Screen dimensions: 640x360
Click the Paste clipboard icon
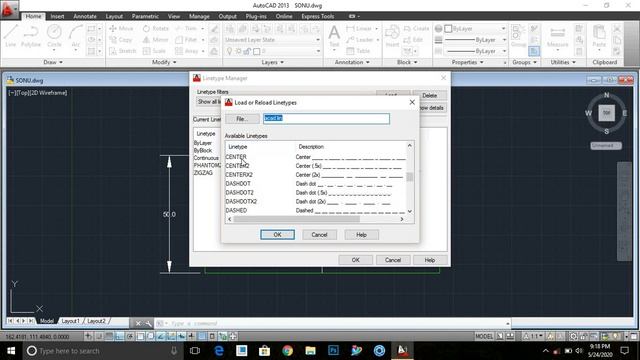point(599,36)
